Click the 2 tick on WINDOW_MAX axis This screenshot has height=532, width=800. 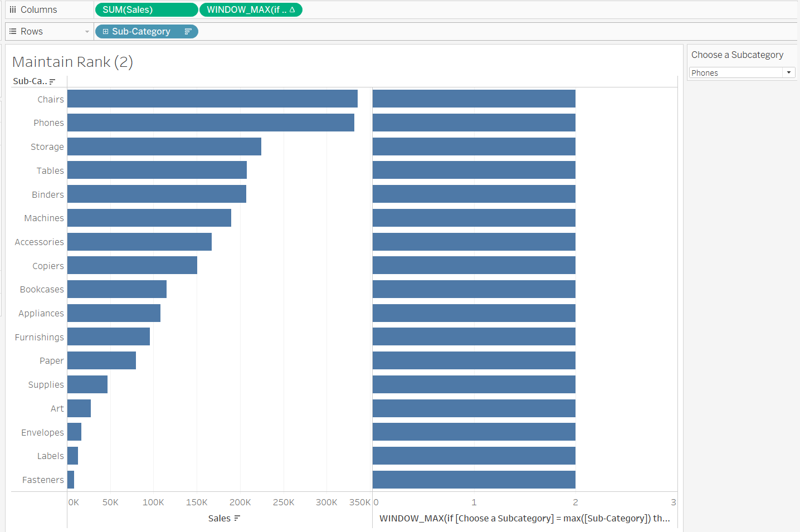[x=575, y=502]
